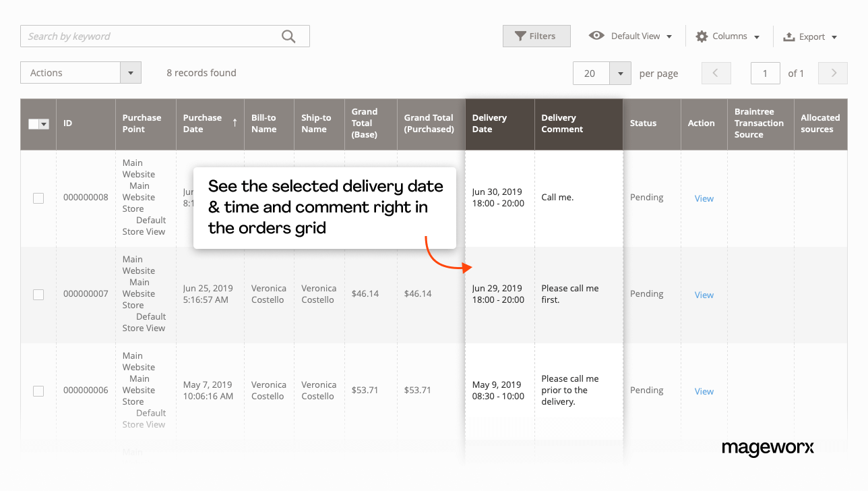Click the magnifying glass search icon
The height and width of the screenshot is (491, 868).
pos(288,36)
